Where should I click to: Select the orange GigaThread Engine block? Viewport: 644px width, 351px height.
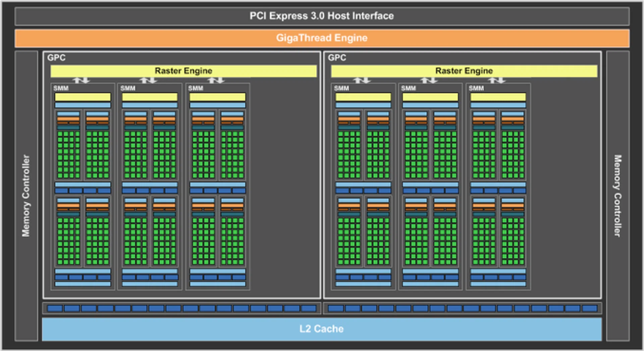tap(322, 38)
